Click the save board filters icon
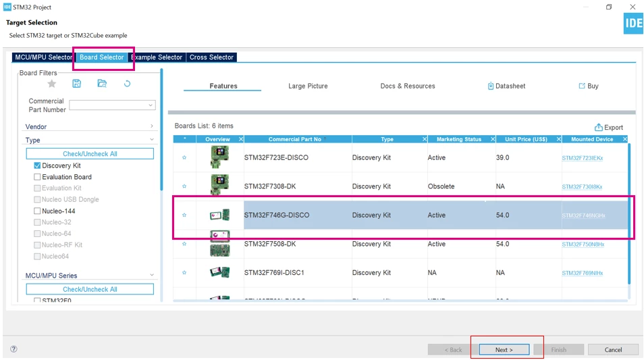 click(x=77, y=84)
